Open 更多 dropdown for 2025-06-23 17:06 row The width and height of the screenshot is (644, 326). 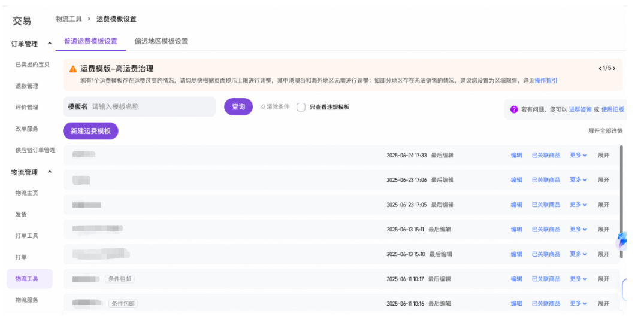coord(578,179)
